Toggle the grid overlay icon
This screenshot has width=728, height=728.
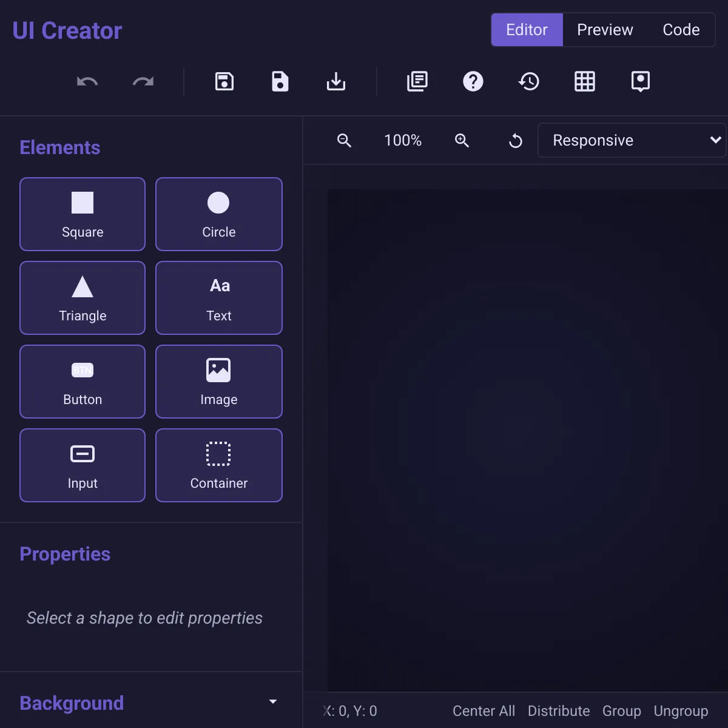click(x=585, y=81)
